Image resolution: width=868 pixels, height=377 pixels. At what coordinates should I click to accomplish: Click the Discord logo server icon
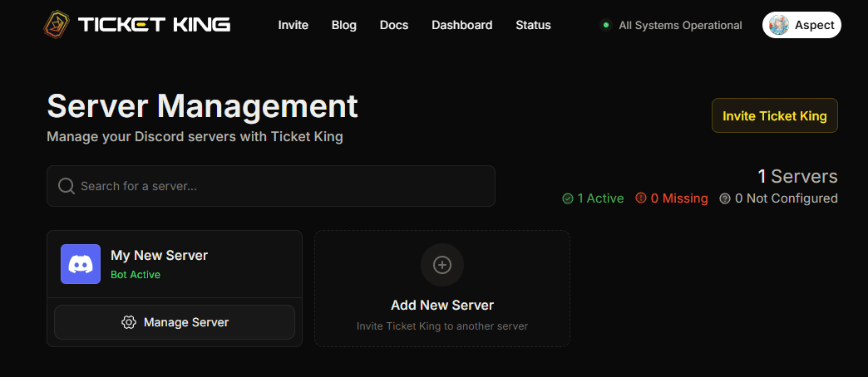[x=81, y=264]
